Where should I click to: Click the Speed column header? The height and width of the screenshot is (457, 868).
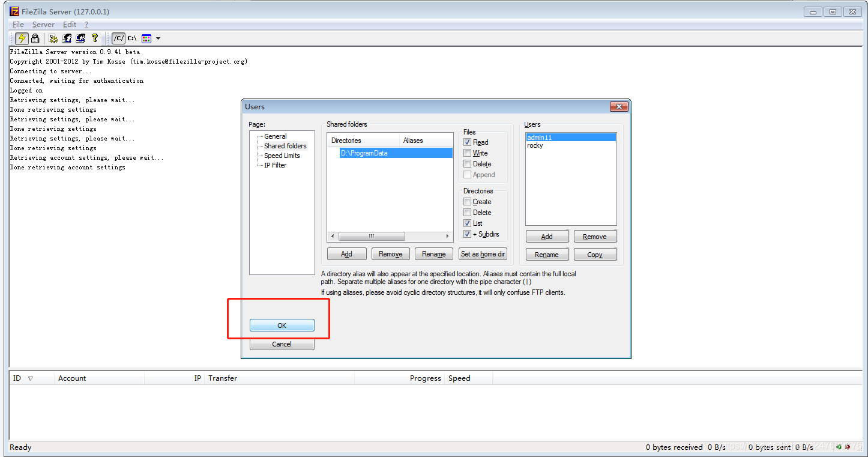coord(468,378)
